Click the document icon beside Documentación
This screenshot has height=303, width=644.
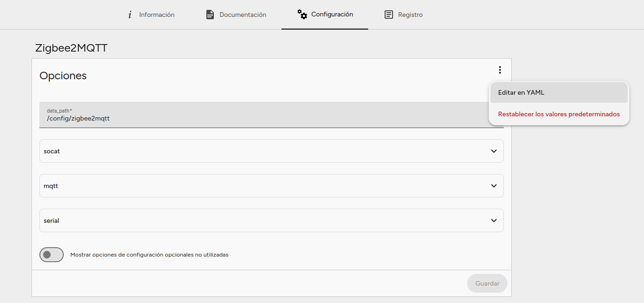click(210, 15)
